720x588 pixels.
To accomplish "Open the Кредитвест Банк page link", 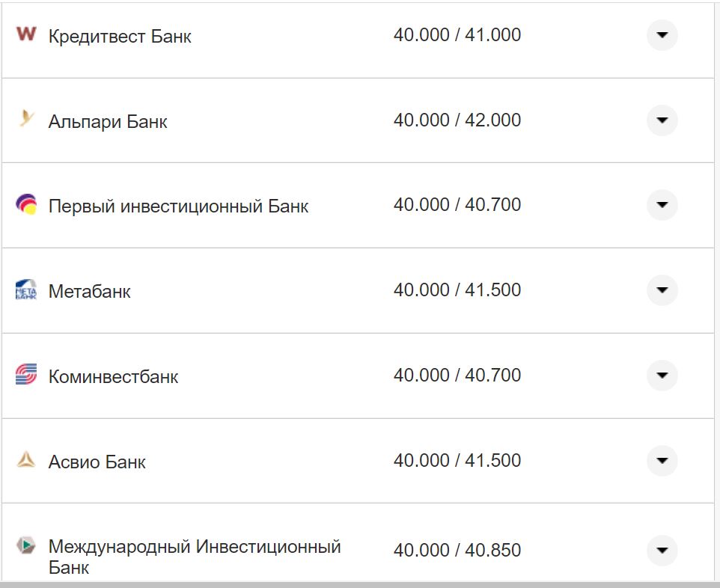I will coord(120,34).
